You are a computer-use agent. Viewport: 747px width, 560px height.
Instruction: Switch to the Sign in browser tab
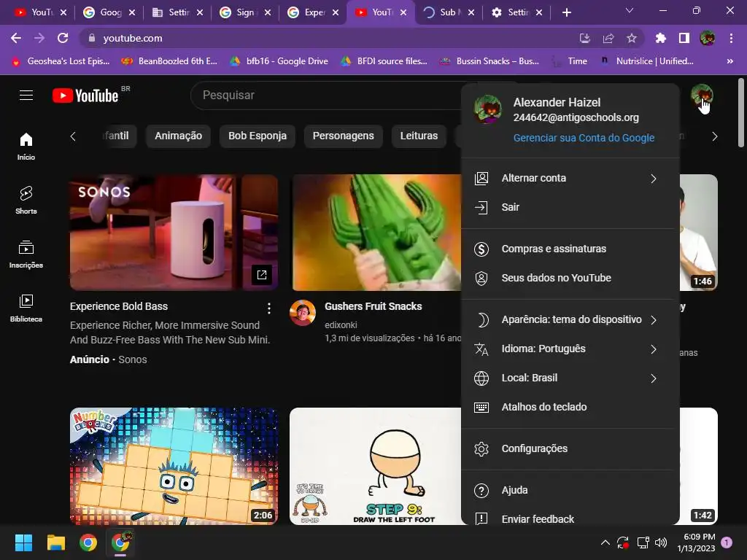coord(245,12)
